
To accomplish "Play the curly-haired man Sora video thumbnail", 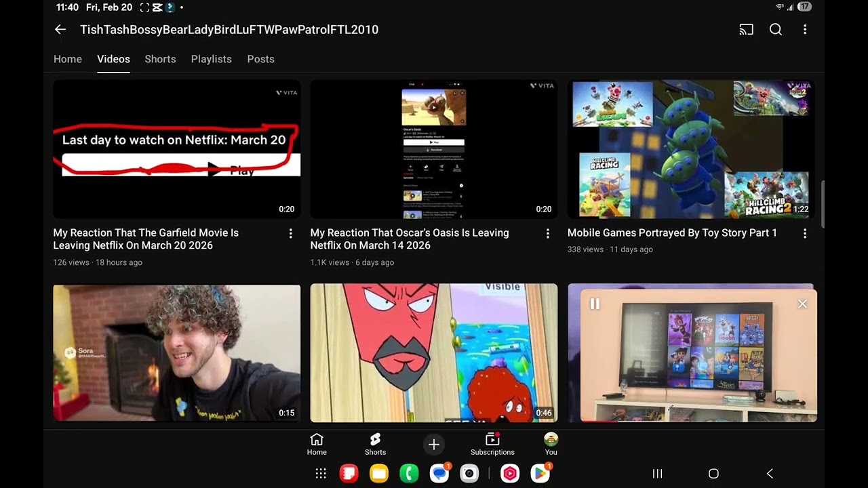I will (176, 353).
